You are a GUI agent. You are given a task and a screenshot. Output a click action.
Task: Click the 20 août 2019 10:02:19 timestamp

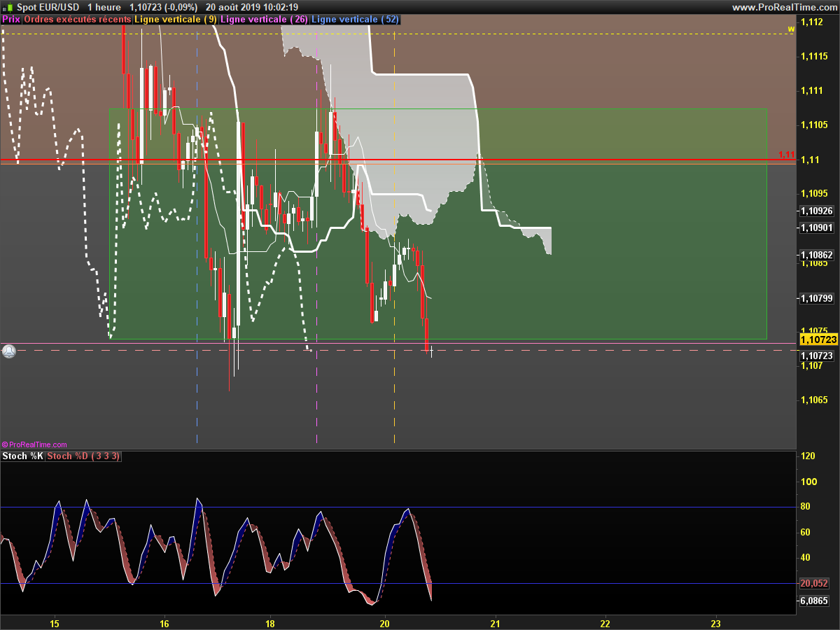[x=253, y=7]
